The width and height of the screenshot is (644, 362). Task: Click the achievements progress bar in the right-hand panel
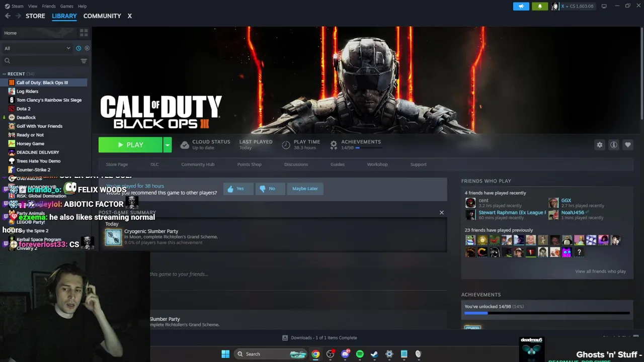click(x=547, y=313)
